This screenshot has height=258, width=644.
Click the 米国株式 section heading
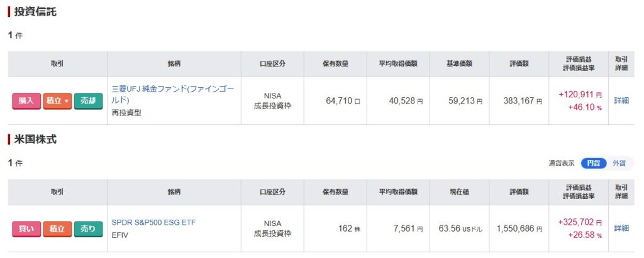click(x=35, y=139)
